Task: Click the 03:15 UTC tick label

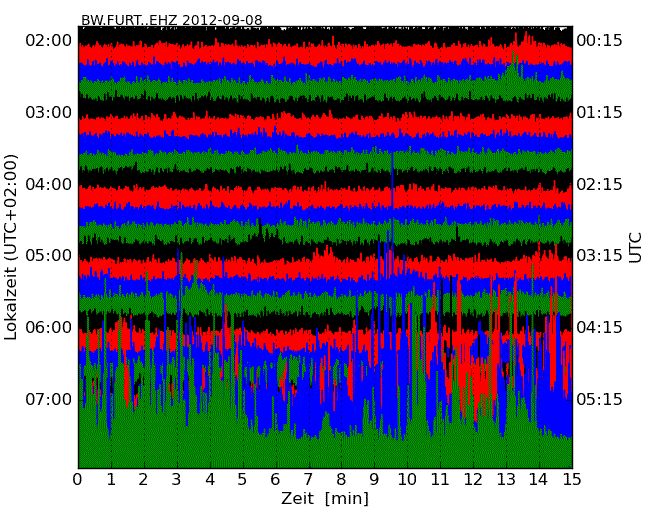Action: click(599, 255)
